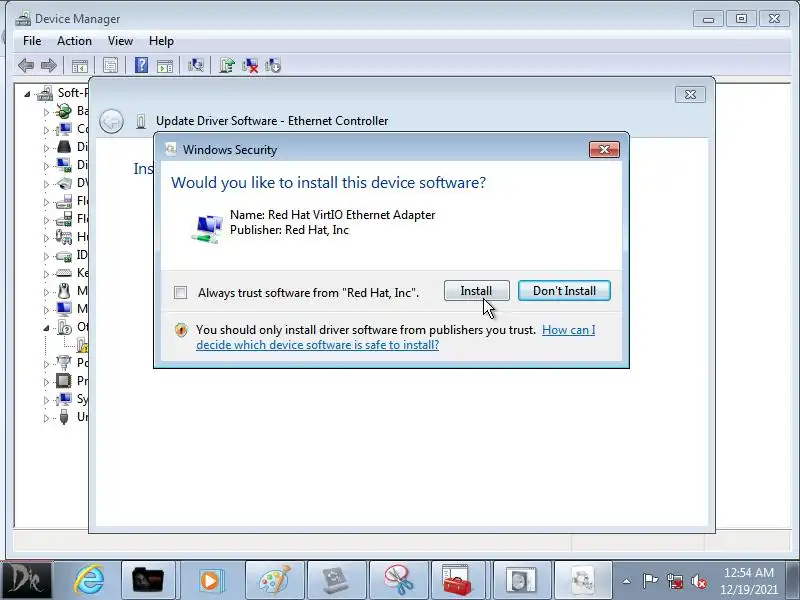Open the Snipping Tool scissors taskbar icon
The height and width of the screenshot is (600, 800).
(398, 581)
